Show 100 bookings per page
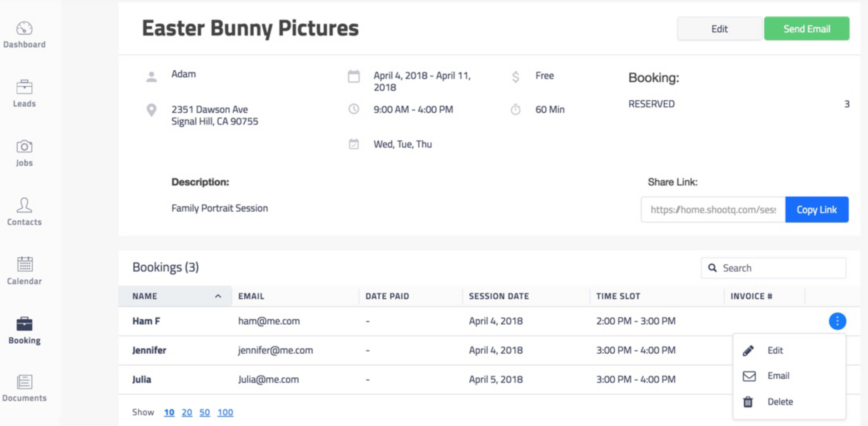 coord(225,412)
